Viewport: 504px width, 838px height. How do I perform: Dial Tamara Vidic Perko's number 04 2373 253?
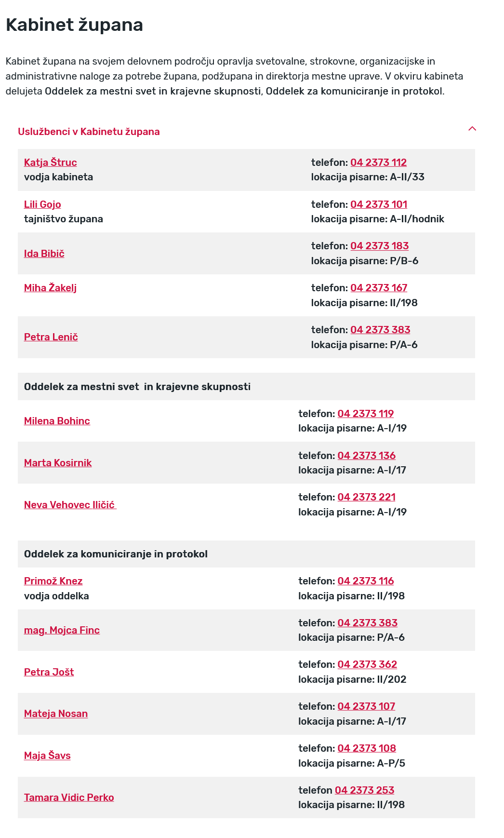[364, 790]
